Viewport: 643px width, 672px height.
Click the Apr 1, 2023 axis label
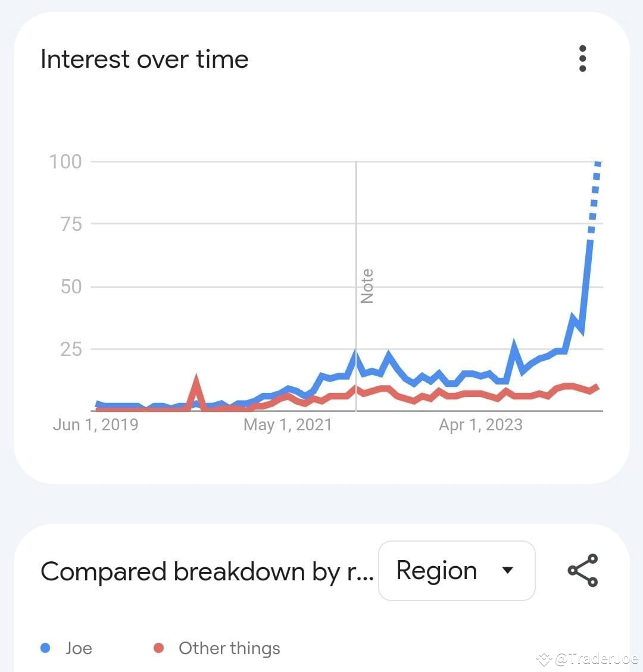point(480,424)
